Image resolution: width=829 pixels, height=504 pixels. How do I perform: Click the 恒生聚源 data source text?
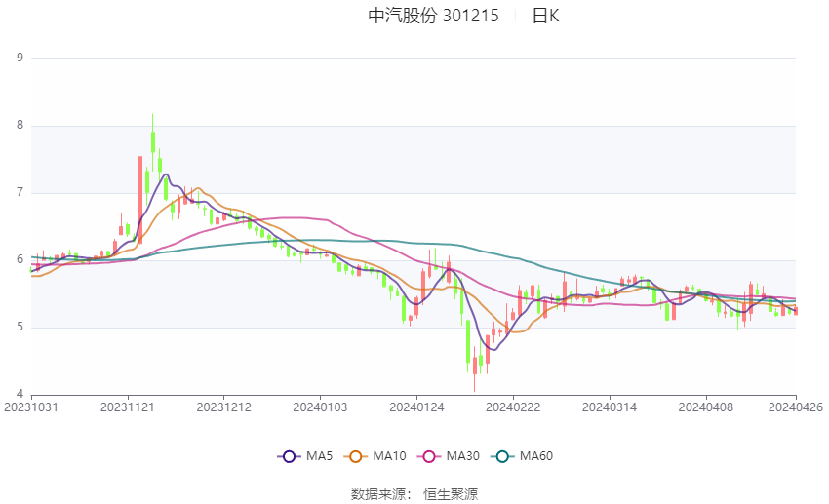pos(451,494)
